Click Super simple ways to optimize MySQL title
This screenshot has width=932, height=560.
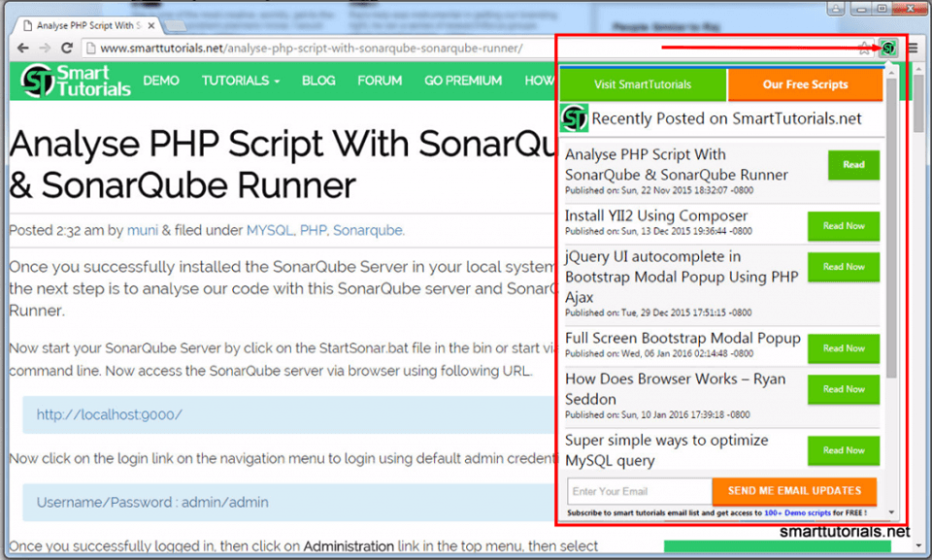pos(666,450)
